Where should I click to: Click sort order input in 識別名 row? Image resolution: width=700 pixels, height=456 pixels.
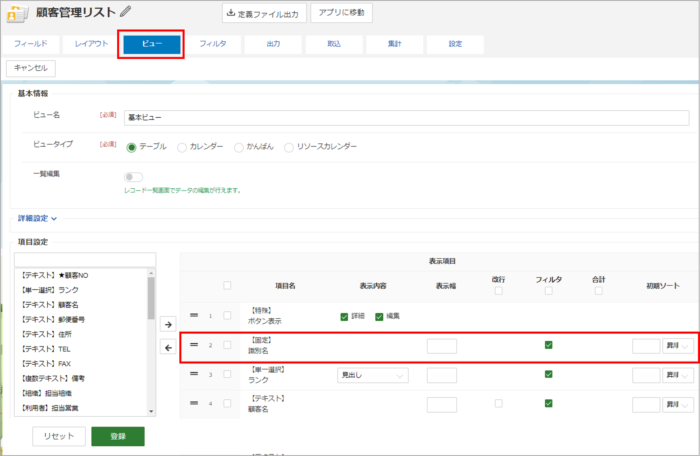click(x=646, y=346)
